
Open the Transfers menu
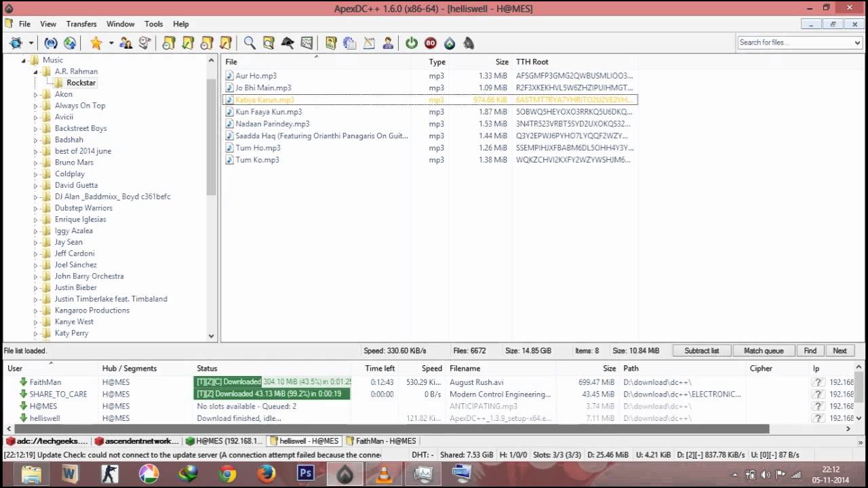pos(81,24)
